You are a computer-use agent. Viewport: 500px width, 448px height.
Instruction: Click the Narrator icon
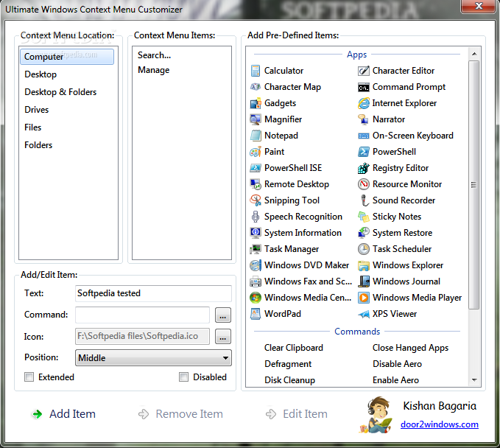click(x=364, y=119)
